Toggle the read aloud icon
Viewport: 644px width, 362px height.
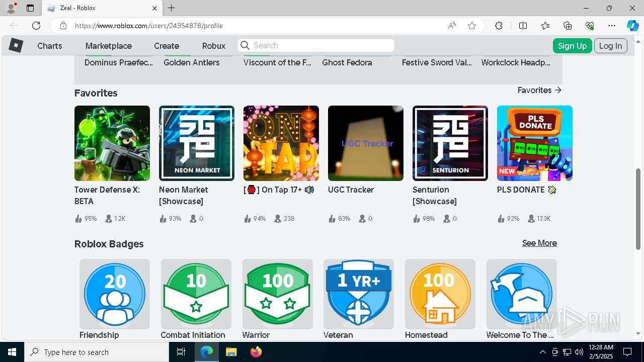[452, 26]
